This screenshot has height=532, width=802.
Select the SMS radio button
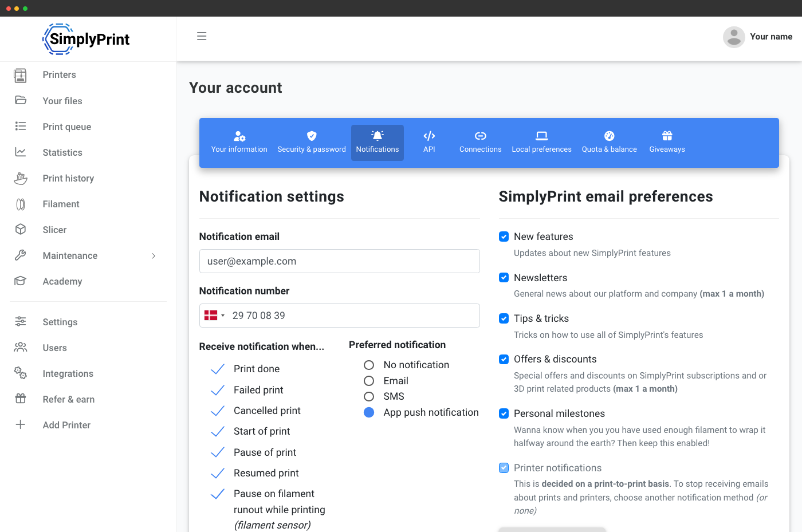[369, 396]
